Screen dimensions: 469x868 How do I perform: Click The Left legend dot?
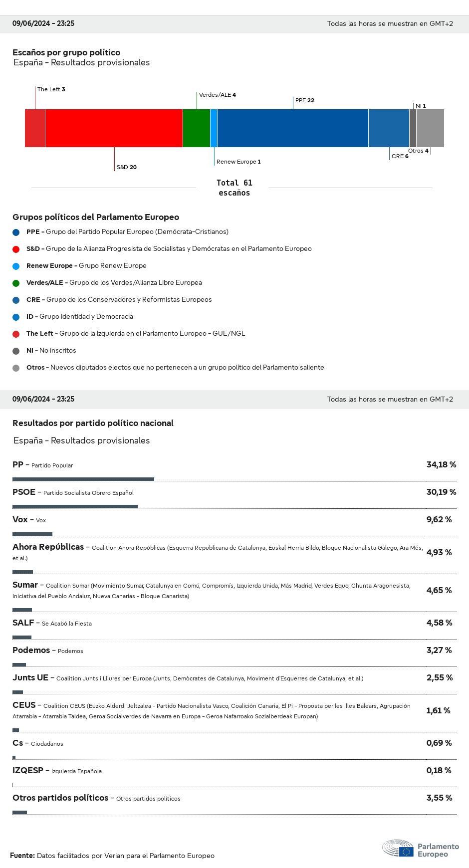tap(16, 334)
